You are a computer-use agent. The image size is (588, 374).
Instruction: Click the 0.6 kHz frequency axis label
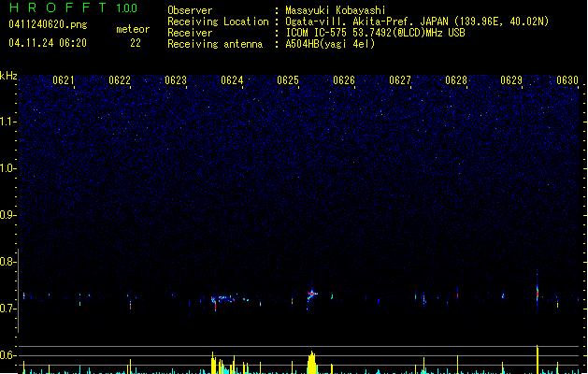coord(8,355)
